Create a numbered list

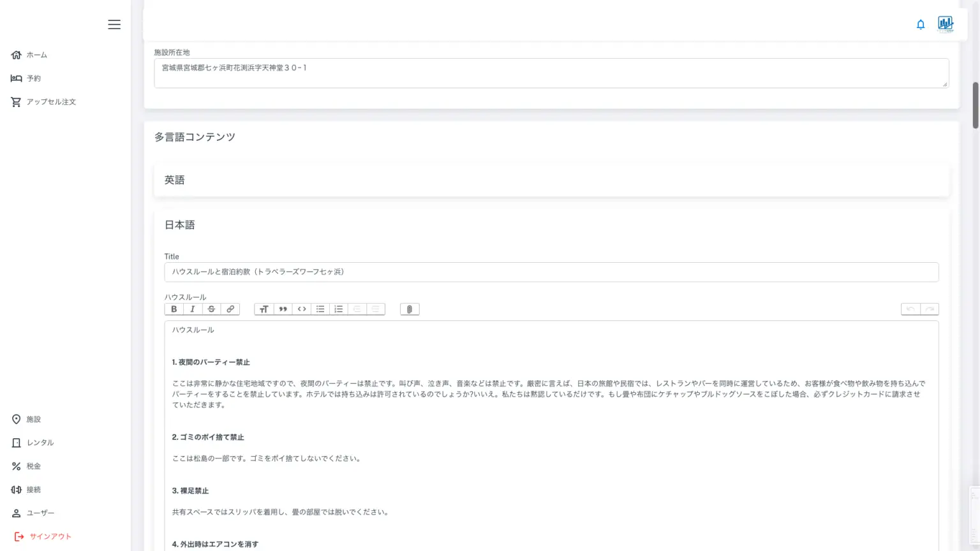pos(339,309)
